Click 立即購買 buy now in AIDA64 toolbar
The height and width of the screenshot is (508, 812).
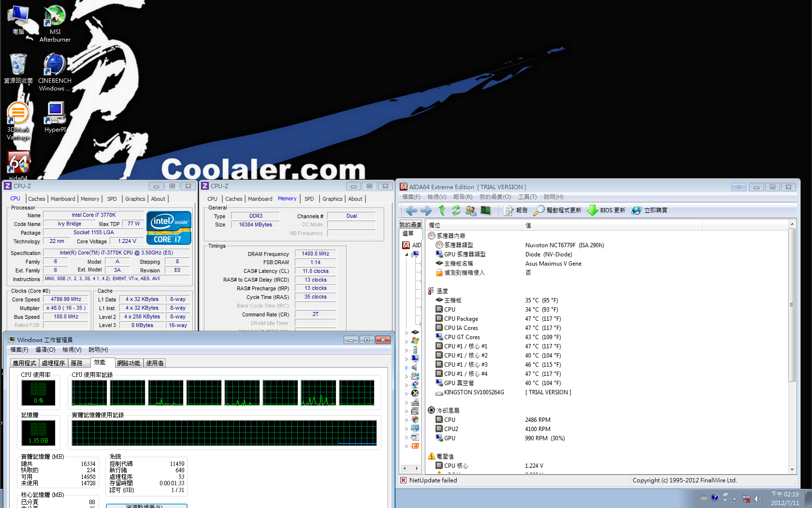click(650, 210)
